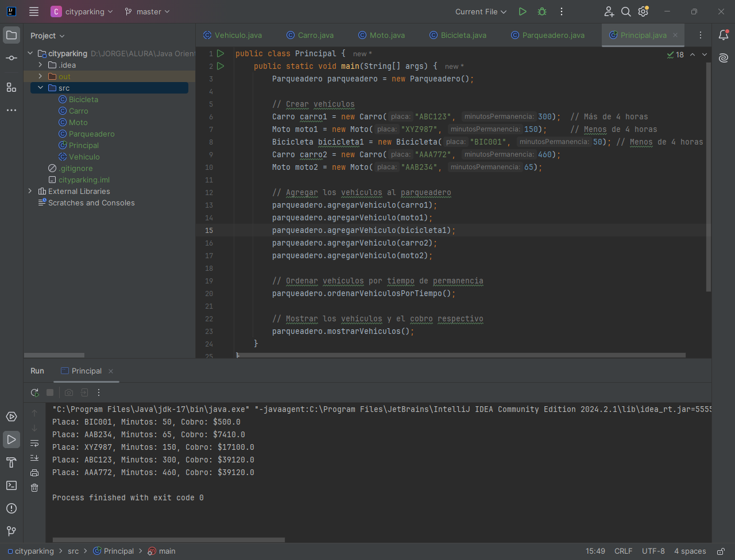The width and height of the screenshot is (735, 560).
Task: Click line position 15:49 indicator
Action: (x=595, y=551)
